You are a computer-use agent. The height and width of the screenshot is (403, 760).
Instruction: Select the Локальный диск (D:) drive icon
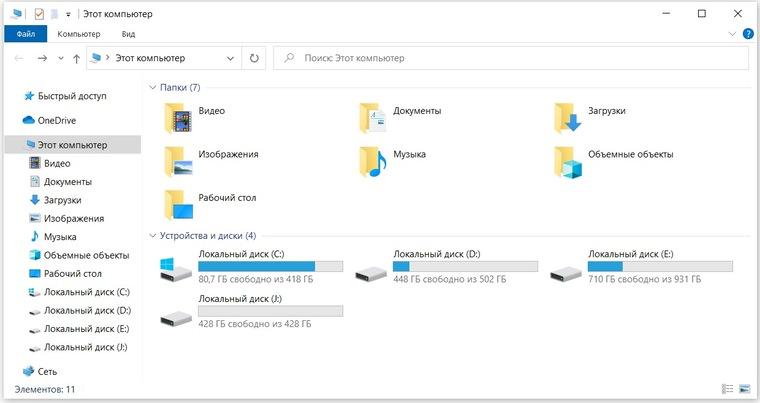[x=371, y=274]
